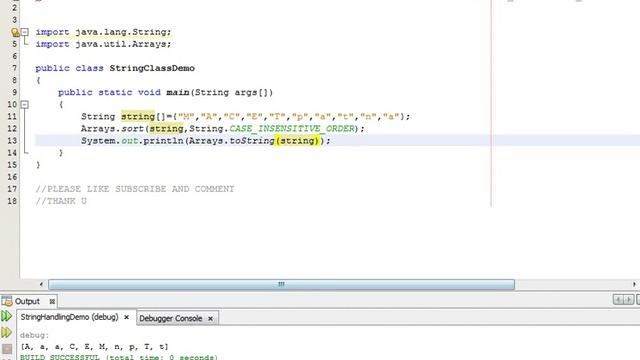The width and height of the screenshot is (640, 360).
Task: Click the editor's scroll-right arrow
Action: pyautogui.click(x=634, y=284)
